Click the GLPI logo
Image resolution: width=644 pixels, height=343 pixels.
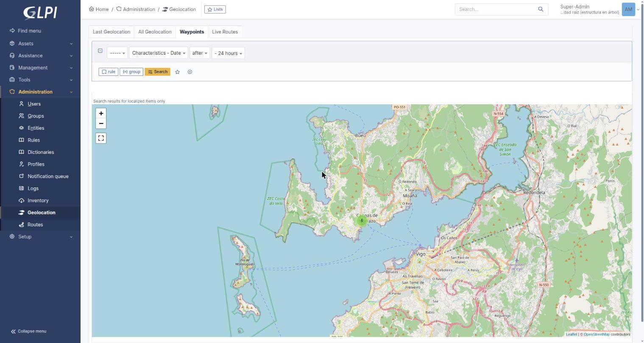coord(40,13)
